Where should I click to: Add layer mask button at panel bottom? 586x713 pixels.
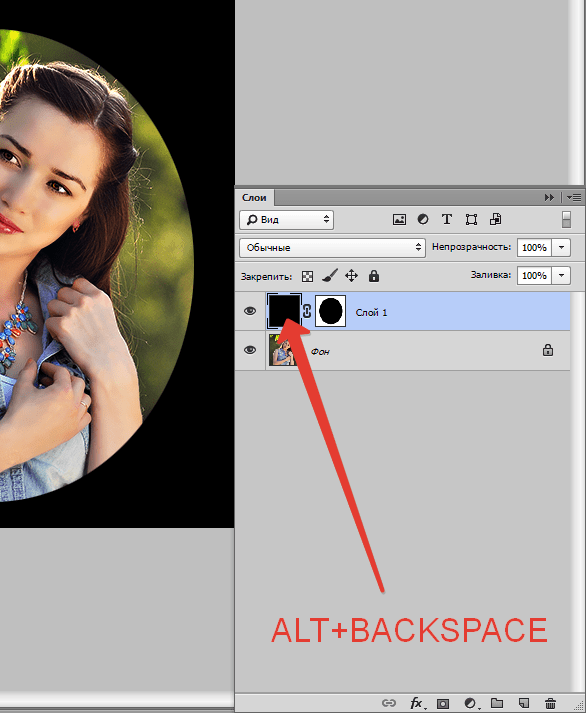[x=442, y=703]
